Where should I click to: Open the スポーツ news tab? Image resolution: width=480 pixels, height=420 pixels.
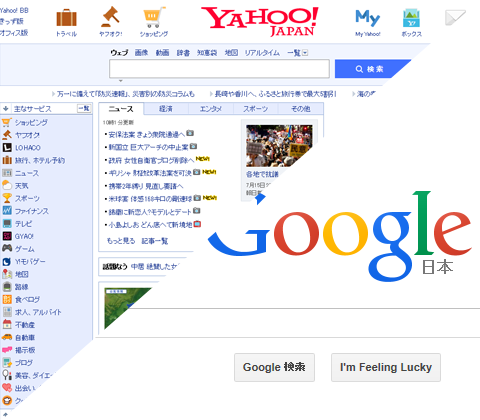(x=256, y=109)
